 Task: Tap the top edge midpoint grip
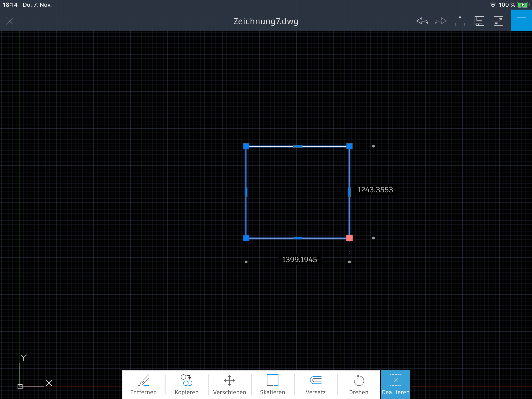[298, 146]
